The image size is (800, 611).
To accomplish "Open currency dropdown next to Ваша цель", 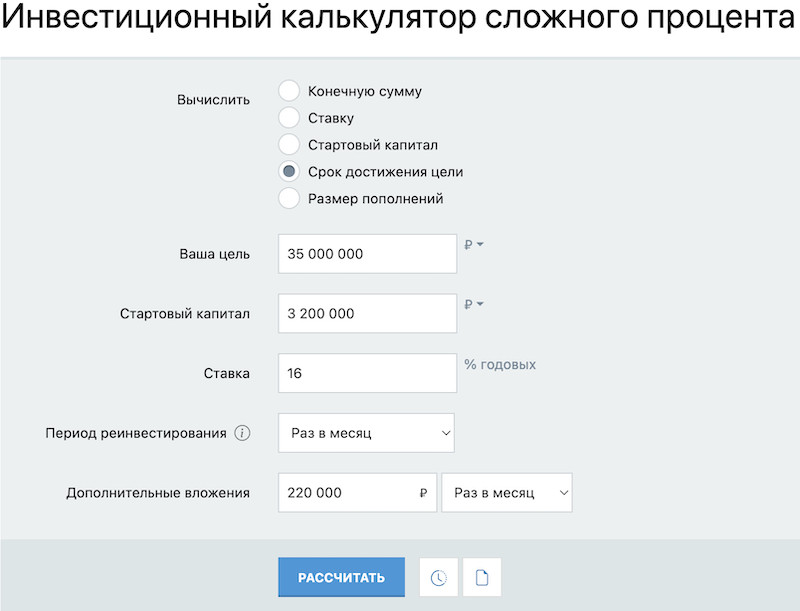I will click(x=474, y=244).
